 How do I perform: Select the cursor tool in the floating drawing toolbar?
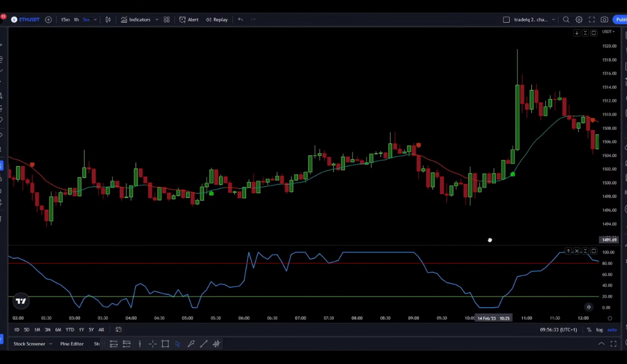pyautogui.click(x=178, y=344)
